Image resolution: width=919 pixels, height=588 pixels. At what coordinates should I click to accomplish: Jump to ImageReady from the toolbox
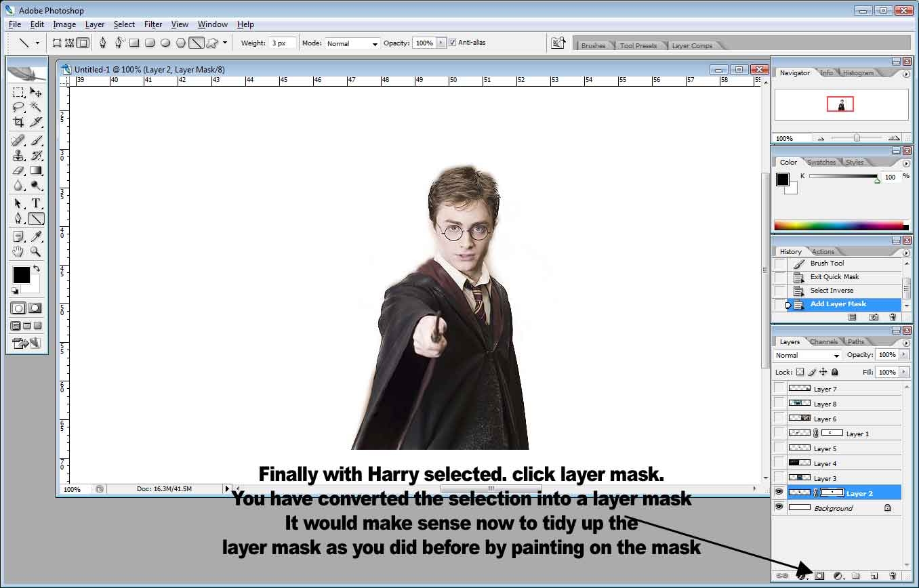[x=27, y=343]
